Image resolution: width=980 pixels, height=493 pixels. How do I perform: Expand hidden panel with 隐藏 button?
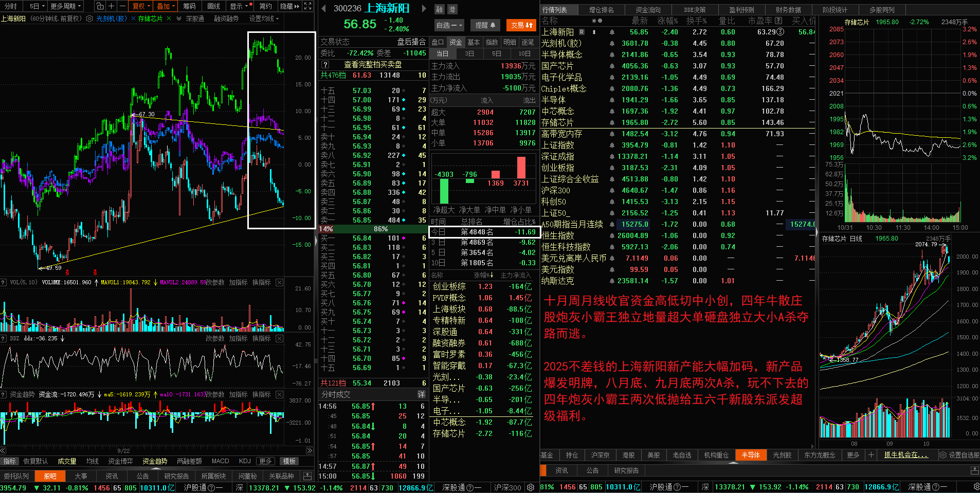point(290,6)
